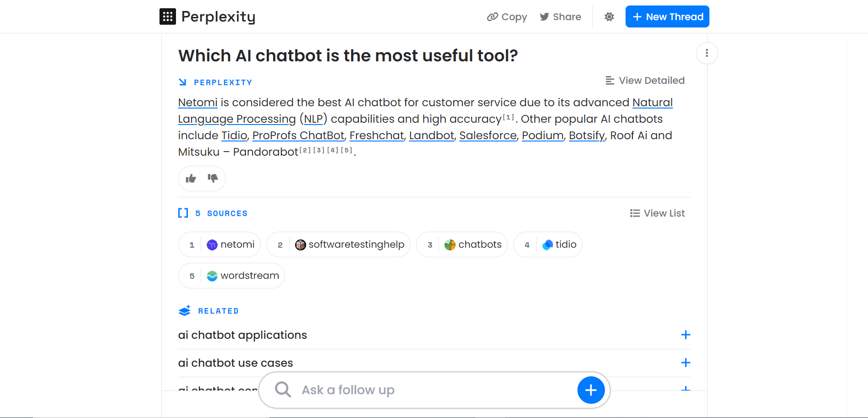Viewport: 868px width, 418px height.
Task: Click the Perplexity grid logo icon
Action: click(168, 16)
